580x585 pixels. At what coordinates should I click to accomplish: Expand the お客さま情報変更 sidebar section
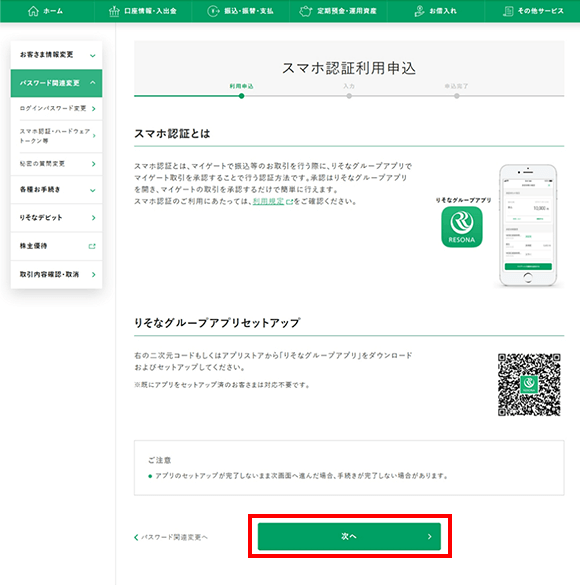pos(56,55)
